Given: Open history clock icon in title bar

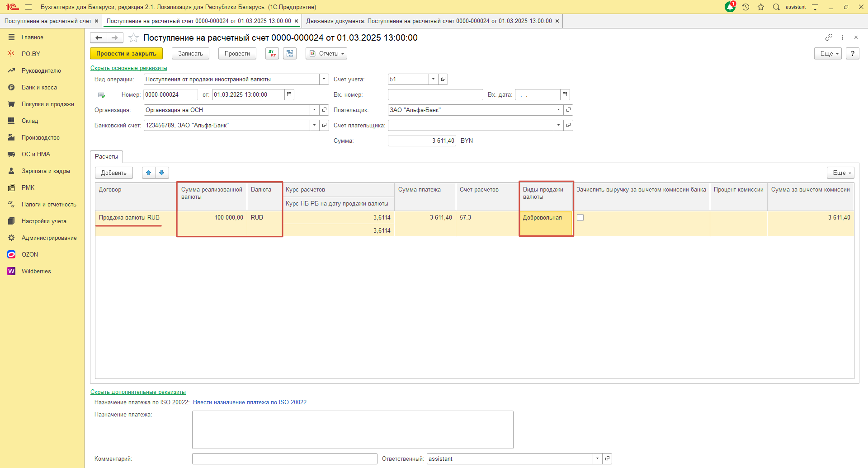Looking at the screenshot, I should tap(745, 7).
